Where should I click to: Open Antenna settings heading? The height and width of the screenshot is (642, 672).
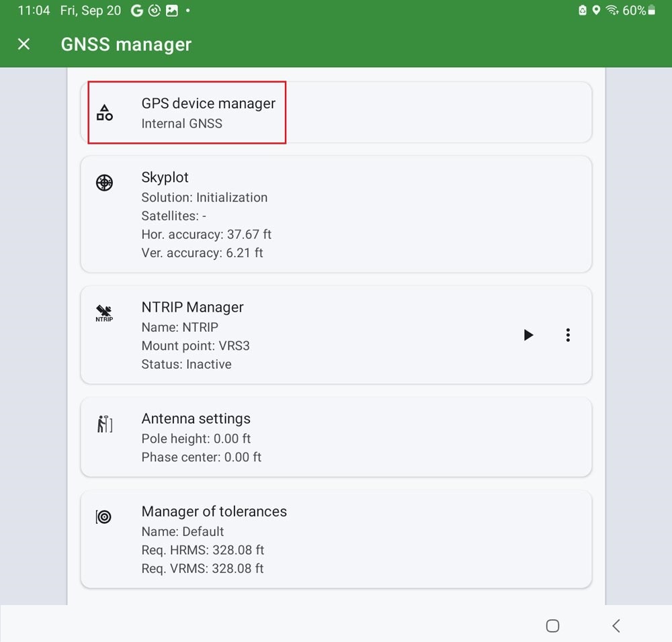pyautogui.click(x=196, y=418)
